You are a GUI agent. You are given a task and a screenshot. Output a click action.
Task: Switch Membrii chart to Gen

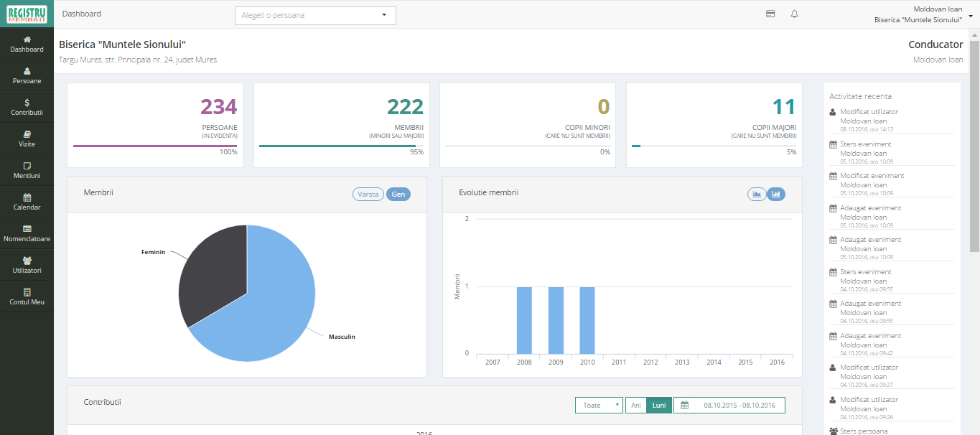tap(398, 194)
